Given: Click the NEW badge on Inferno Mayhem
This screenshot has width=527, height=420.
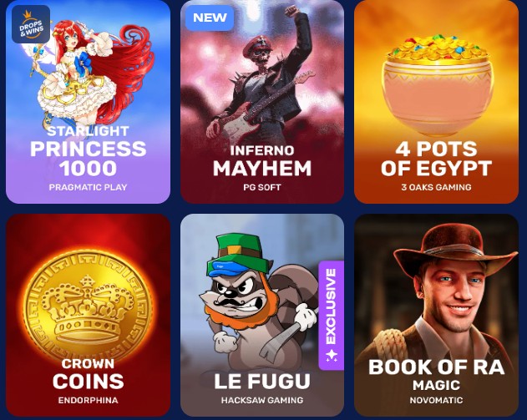Looking at the screenshot, I should [x=210, y=18].
